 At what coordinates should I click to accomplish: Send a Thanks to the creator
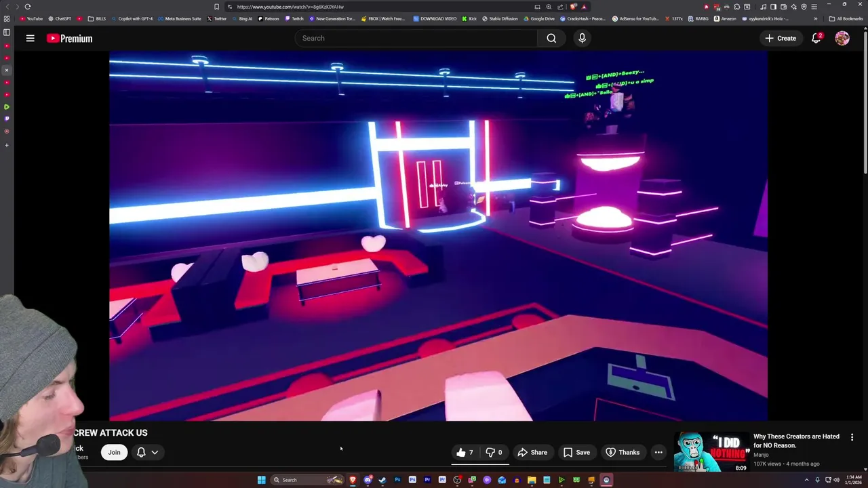pyautogui.click(x=623, y=452)
